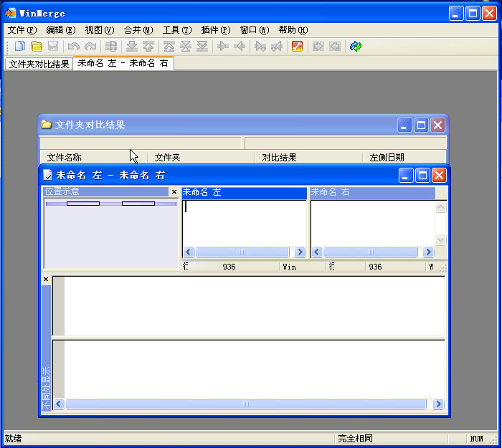
Task: Jump to the Next Difference using down-arrow icon
Action: point(131,47)
